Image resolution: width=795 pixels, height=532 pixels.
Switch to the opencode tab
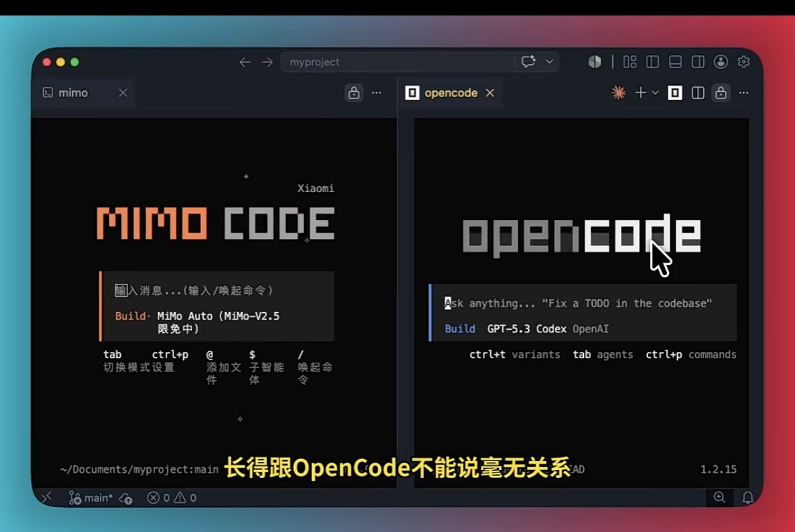pyautogui.click(x=450, y=93)
